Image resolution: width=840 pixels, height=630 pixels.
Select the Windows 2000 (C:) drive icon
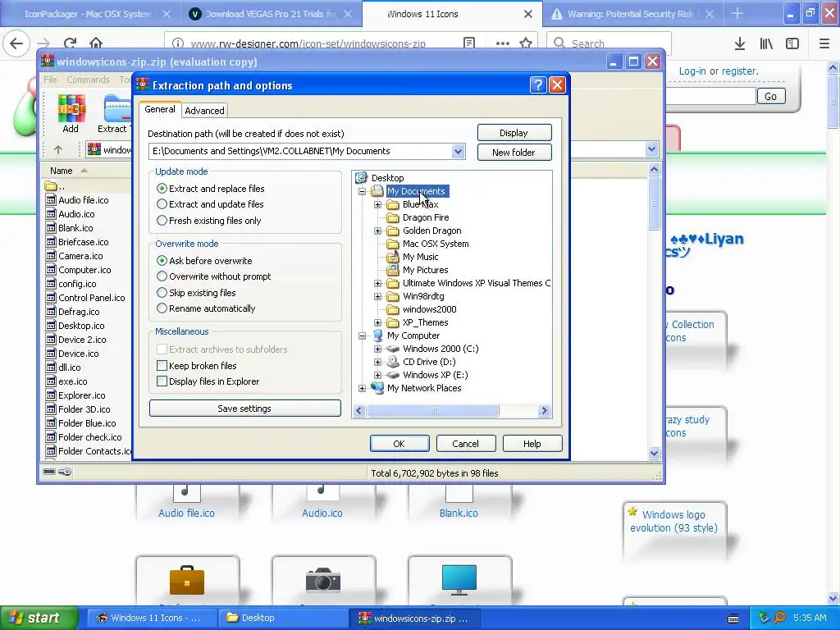click(x=393, y=349)
